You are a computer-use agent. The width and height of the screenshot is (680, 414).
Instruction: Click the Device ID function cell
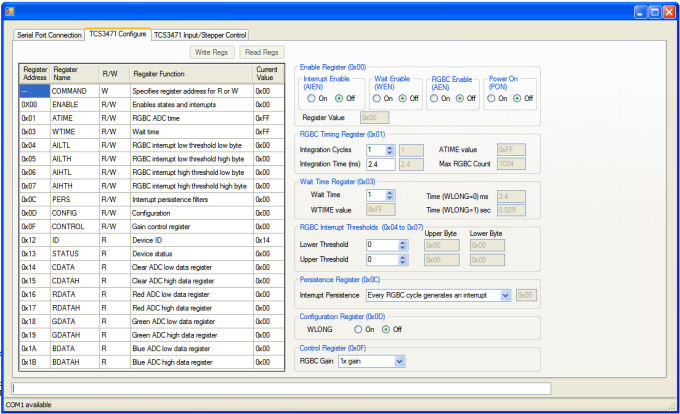pos(192,240)
